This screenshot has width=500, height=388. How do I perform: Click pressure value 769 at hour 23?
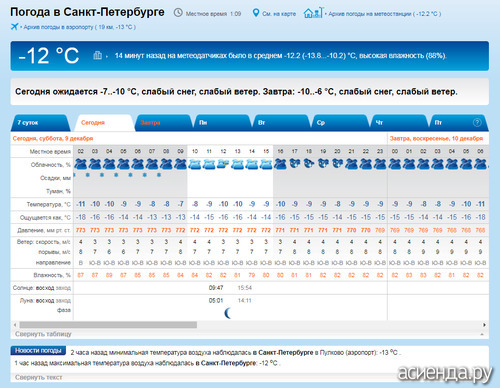[x=380, y=230]
